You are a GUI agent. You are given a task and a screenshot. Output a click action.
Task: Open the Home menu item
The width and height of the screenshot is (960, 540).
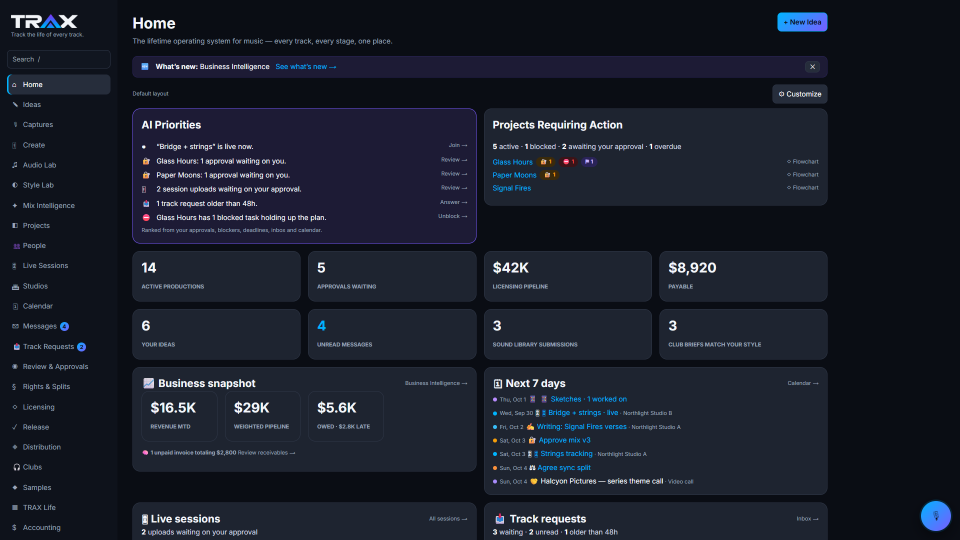coord(59,84)
